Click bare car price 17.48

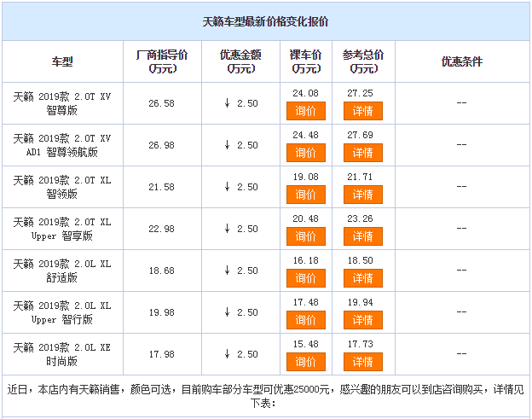[306, 302]
